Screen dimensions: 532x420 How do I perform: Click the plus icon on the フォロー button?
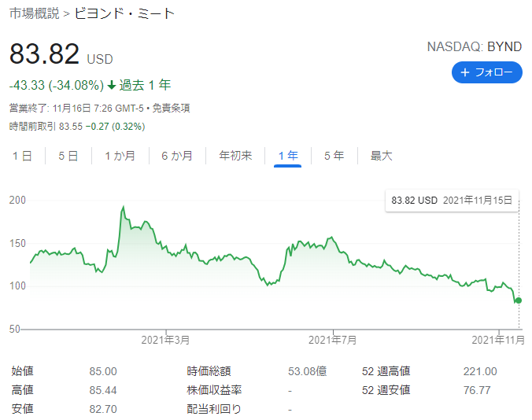465,72
